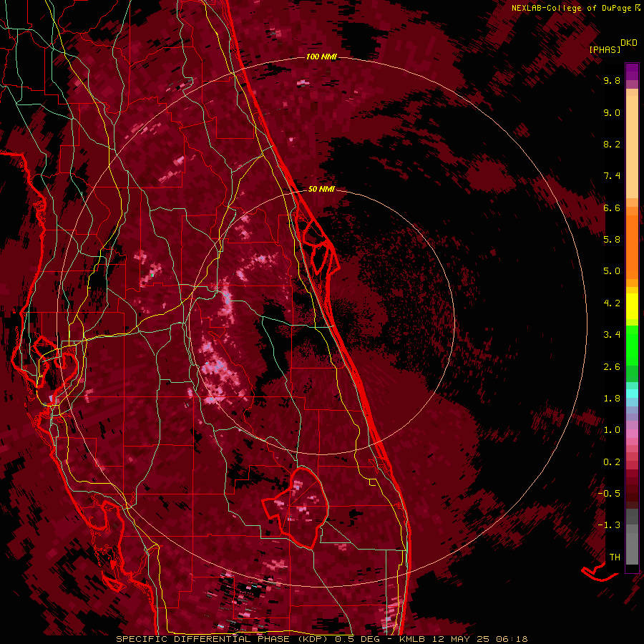Image resolution: width=644 pixels, height=644 pixels.
Task: Click the 6.6 scale value
Action: pos(612,208)
